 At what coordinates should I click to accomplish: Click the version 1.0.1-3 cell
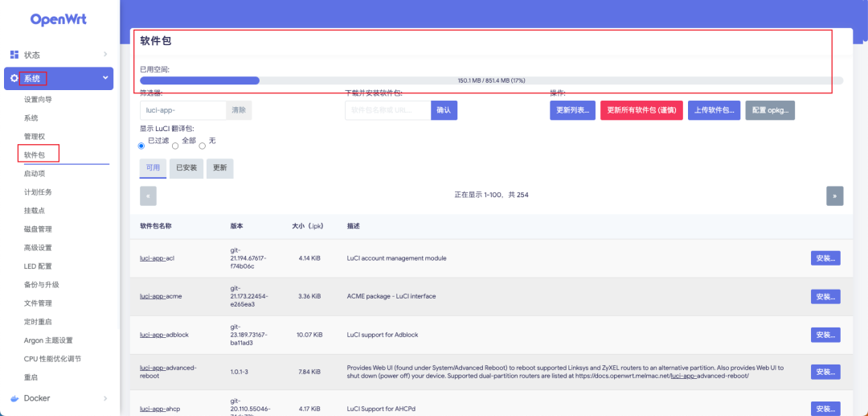coord(240,372)
